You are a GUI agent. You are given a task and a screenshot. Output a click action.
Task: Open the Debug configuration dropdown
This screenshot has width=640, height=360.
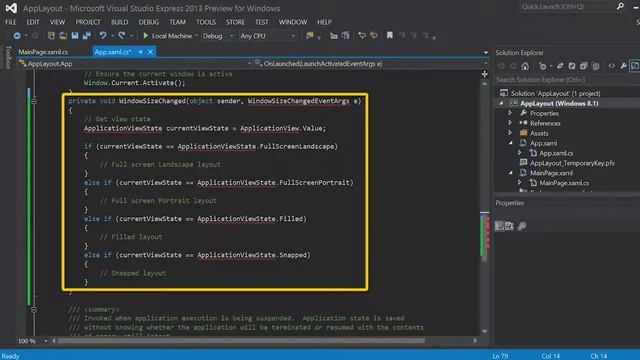pos(231,36)
